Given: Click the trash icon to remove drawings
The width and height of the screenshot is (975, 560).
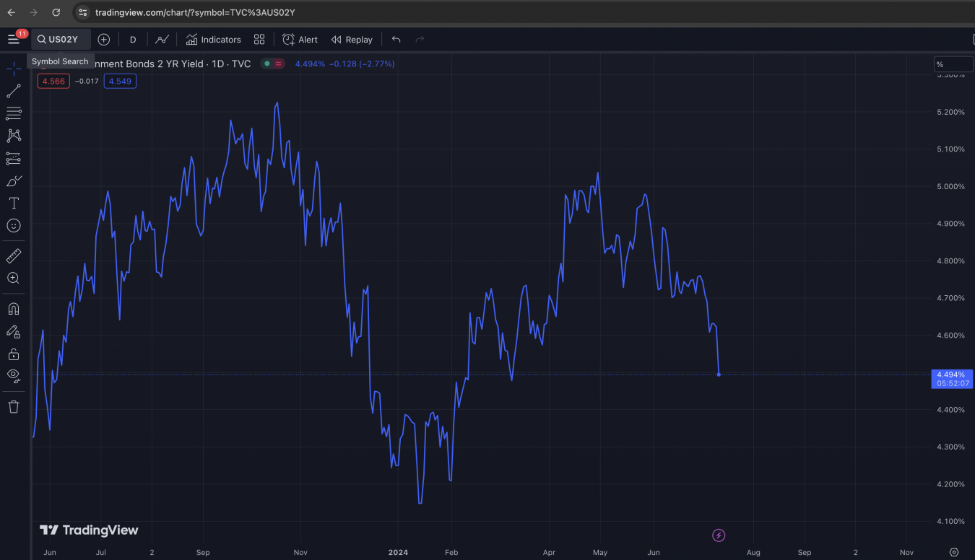Looking at the screenshot, I should coord(14,407).
